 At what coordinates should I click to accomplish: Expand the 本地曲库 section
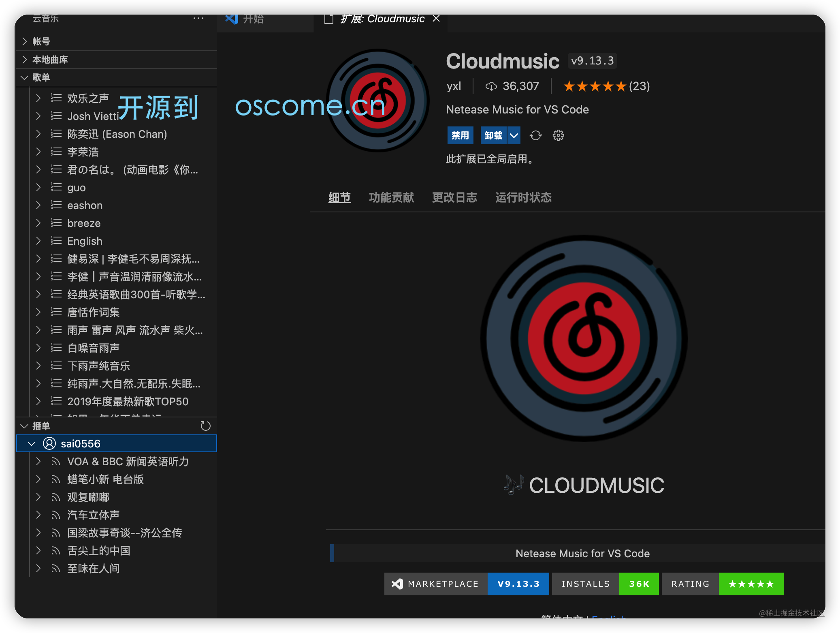click(50, 60)
